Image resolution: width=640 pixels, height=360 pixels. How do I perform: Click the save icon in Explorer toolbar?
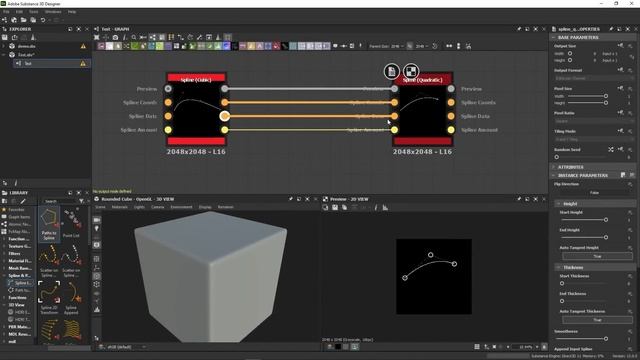pyautogui.click(x=5, y=37)
